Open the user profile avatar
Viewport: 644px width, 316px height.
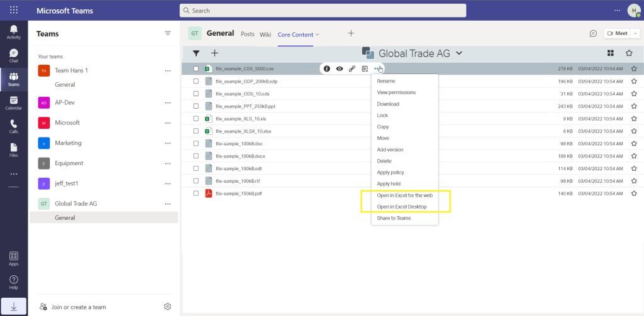tap(634, 11)
